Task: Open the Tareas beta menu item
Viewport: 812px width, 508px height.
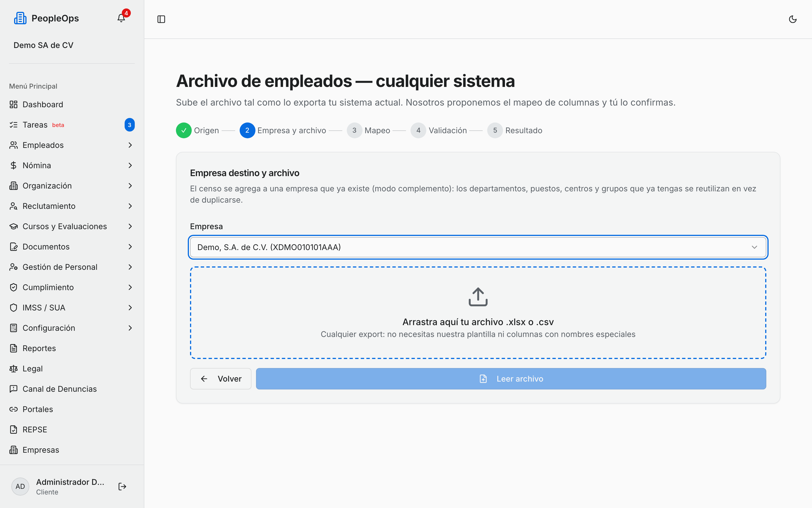Action: (x=72, y=125)
